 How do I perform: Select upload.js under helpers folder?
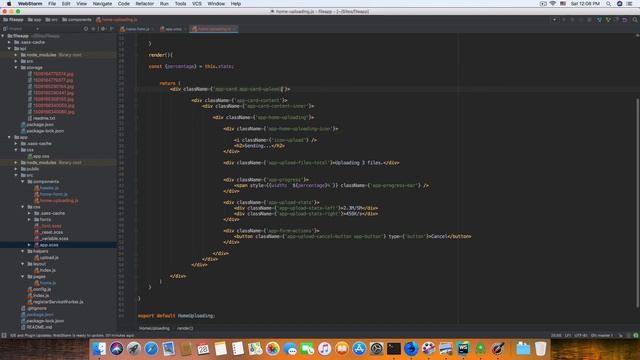click(46, 258)
